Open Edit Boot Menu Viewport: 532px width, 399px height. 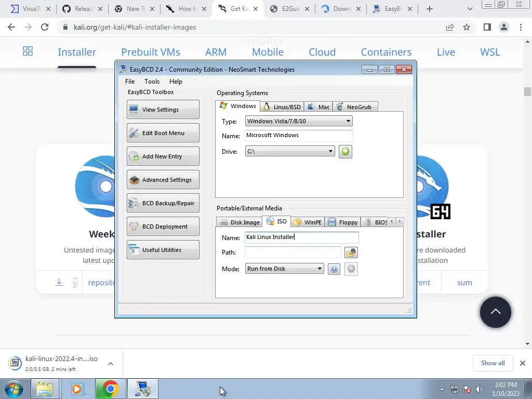(163, 132)
